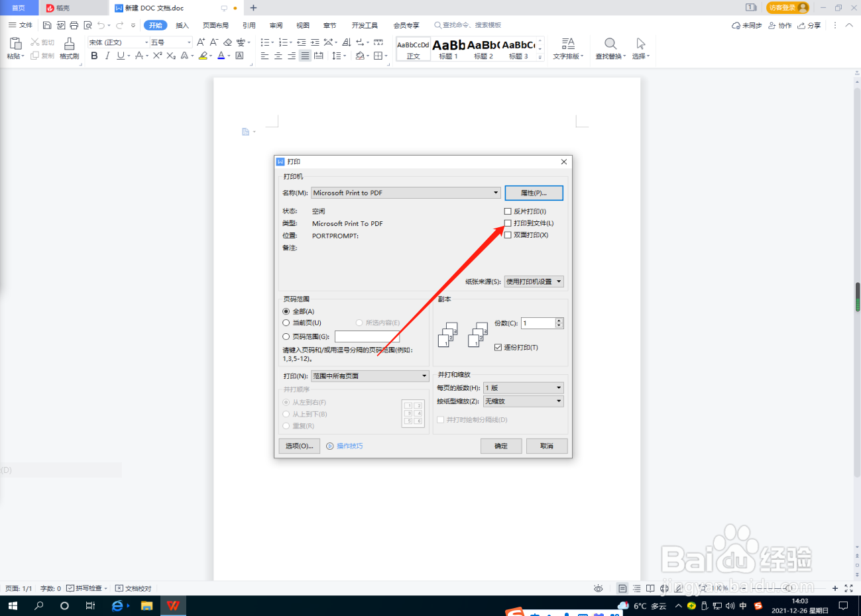Click the bulleted list icon
Image resolution: width=861 pixels, height=616 pixels.
point(264,42)
